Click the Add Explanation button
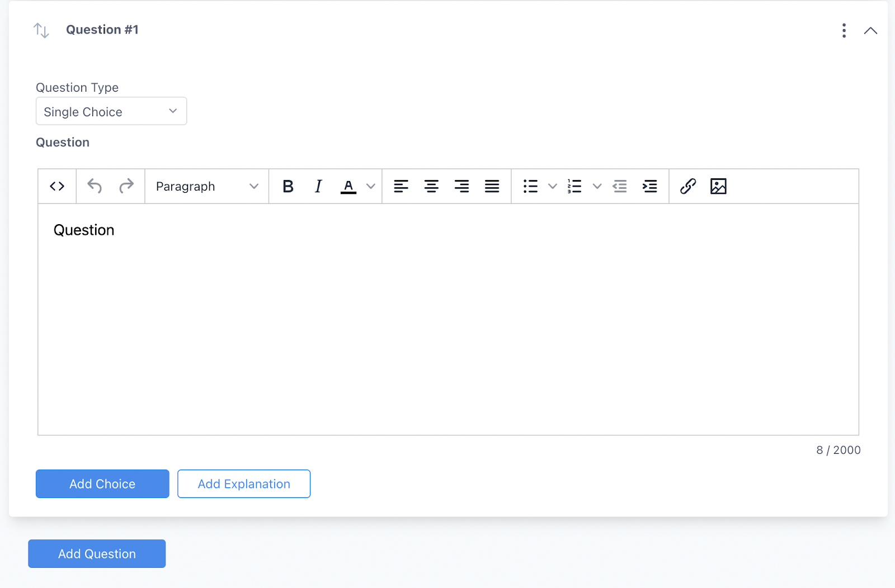The width and height of the screenshot is (895, 588). pos(244,483)
